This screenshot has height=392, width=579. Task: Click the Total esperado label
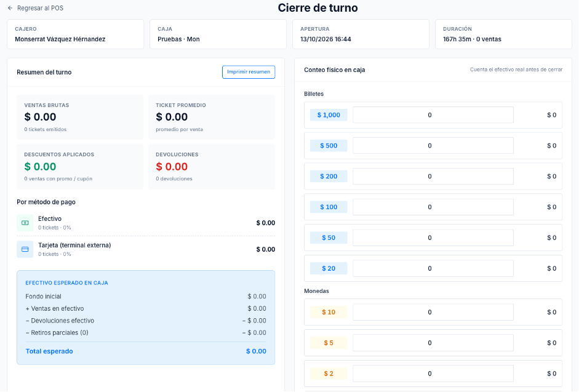pos(49,351)
